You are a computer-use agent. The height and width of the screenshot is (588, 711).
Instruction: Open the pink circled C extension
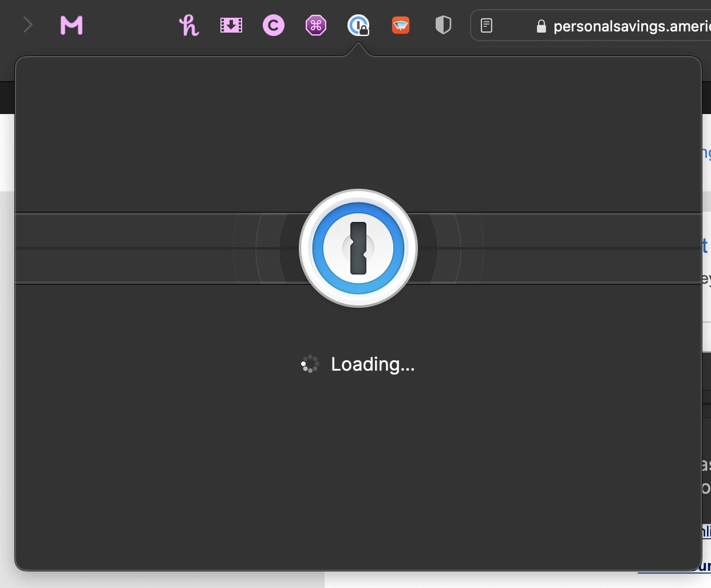tap(274, 25)
